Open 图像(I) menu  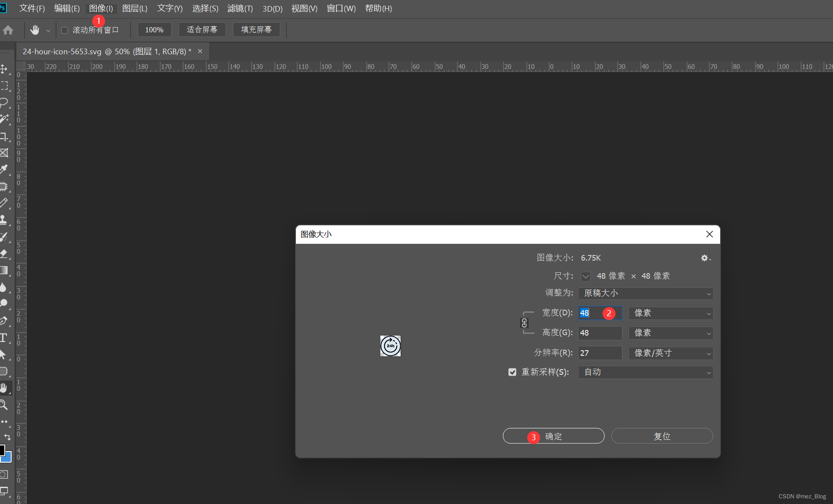[100, 8]
